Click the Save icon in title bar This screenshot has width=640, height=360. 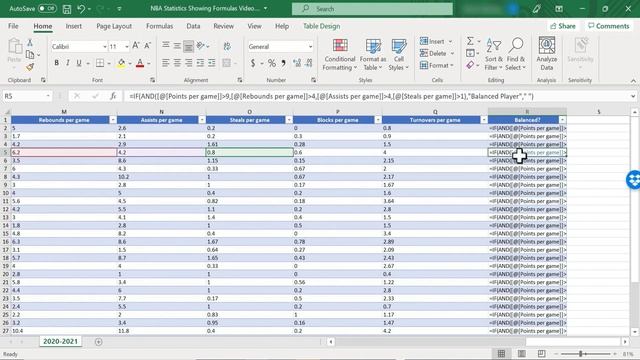tap(67, 9)
